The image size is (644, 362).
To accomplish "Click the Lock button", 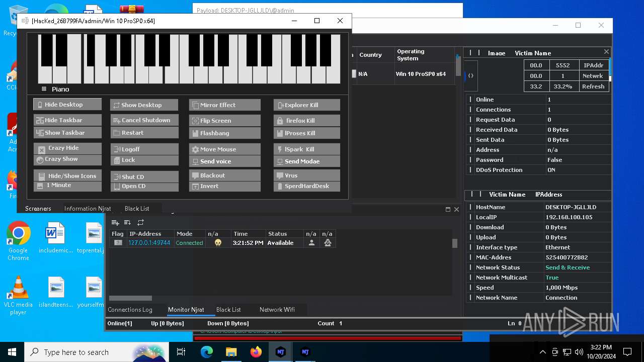I will click(x=144, y=160).
